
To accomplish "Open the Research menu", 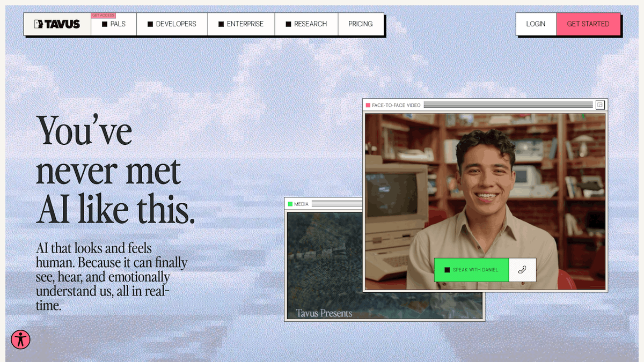I will coord(306,24).
